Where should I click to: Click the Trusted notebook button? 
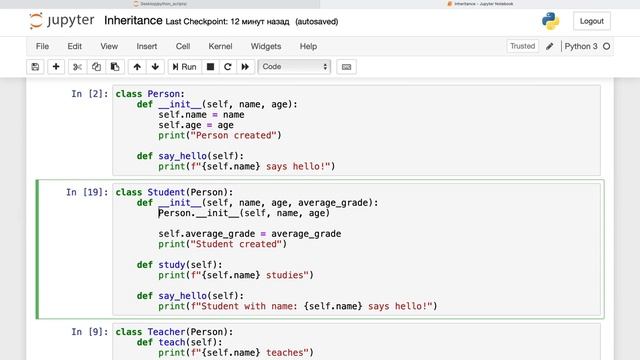click(x=522, y=46)
